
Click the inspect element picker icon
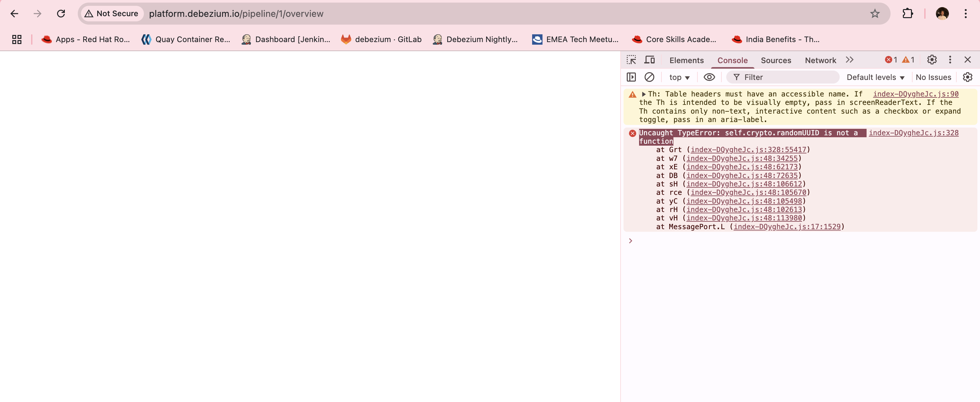click(631, 60)
